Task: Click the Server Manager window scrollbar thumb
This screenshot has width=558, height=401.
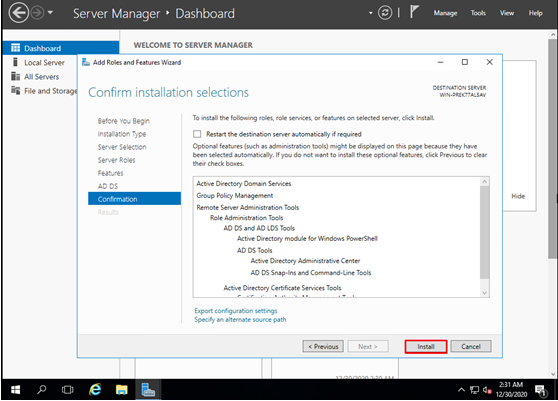Action: (553, 148)
